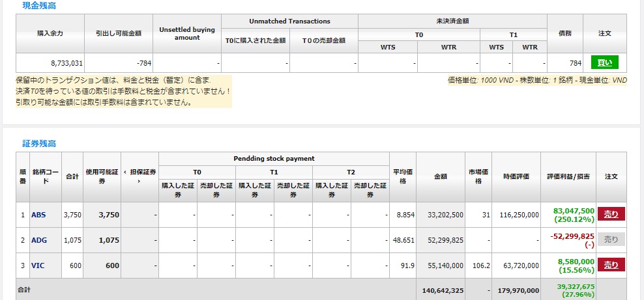Click the Unmatched Transactions header
The width and height of the screenshot is (644, 300).
(x=289, y=21)
